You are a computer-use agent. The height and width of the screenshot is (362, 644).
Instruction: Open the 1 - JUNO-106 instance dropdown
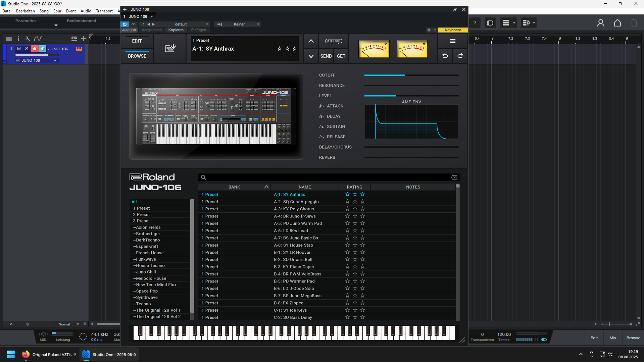[x=152, y=16]
